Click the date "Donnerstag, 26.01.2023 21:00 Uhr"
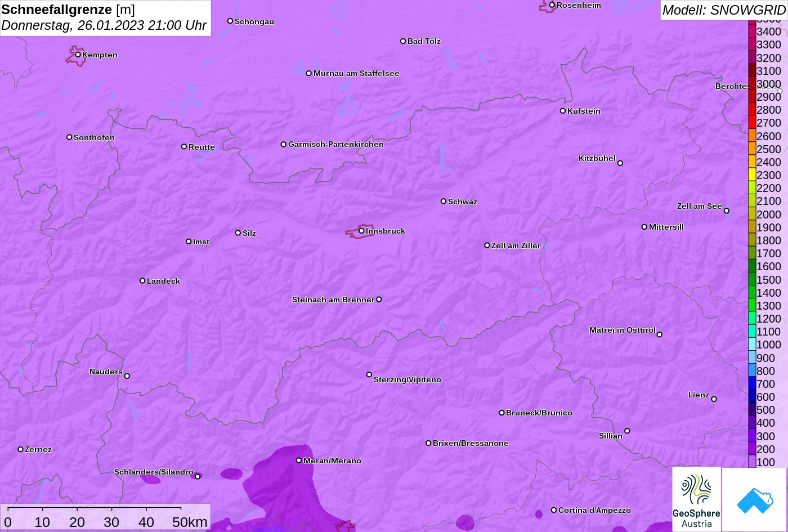Screen dimensions: 788x532 click(x=104, y=26)
